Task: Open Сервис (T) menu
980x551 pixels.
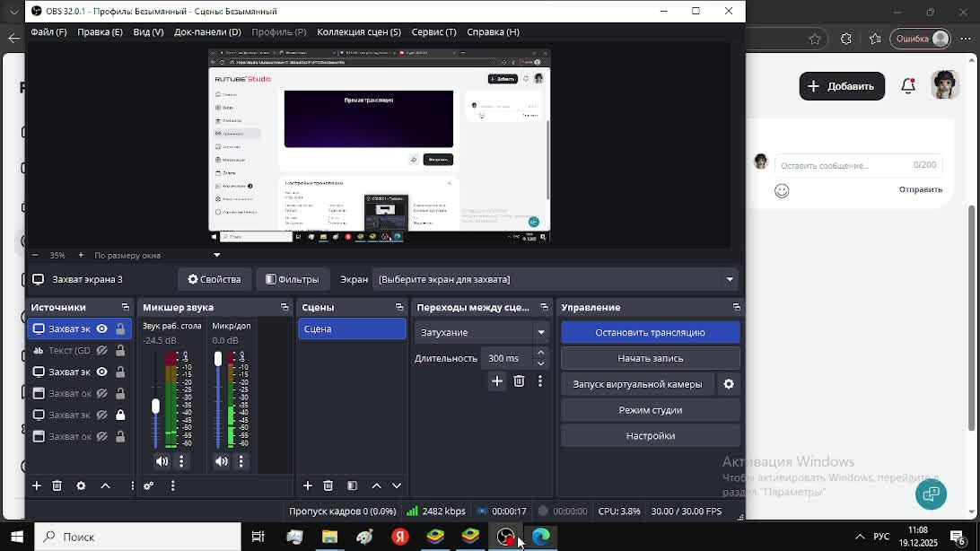Action: 433,32
